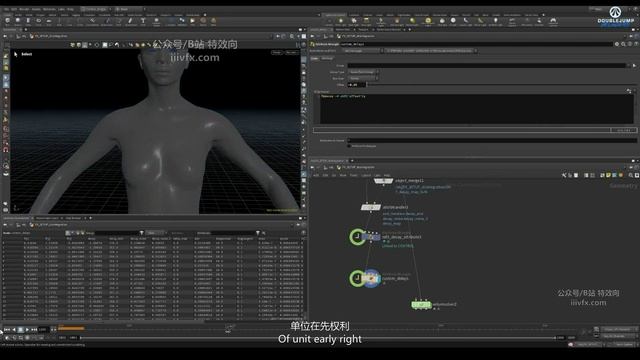The image size is (640, 360).
Task: Toggle Enforce Prototypes checkbox
Action: [x=349, y=146]
